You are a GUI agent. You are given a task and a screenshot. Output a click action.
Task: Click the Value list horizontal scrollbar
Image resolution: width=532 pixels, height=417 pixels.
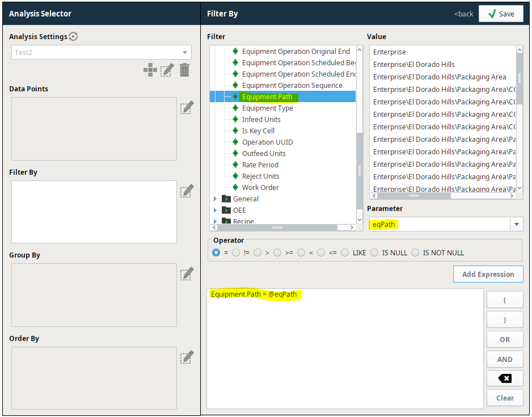(443, 196)
